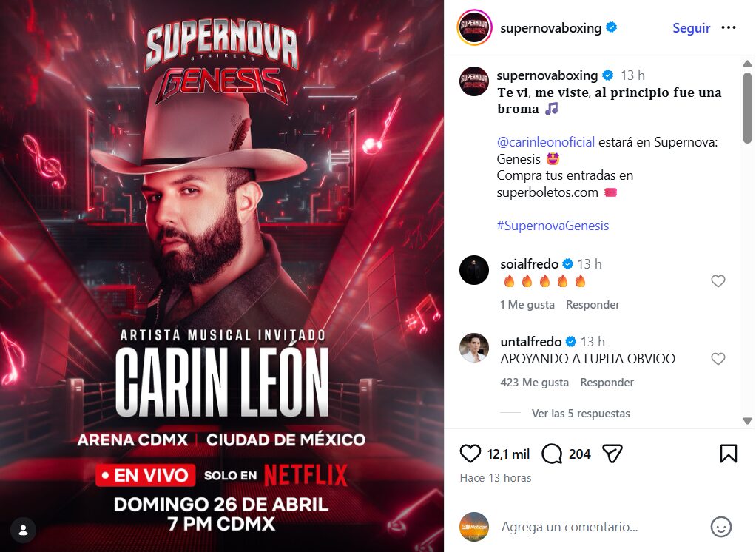View likes on 12,1 mil count
The image size is (756, 552).
point(508,454)
